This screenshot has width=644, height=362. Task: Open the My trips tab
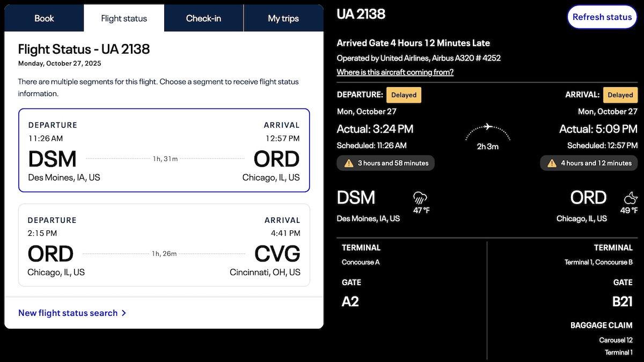[x=283, y=18]
